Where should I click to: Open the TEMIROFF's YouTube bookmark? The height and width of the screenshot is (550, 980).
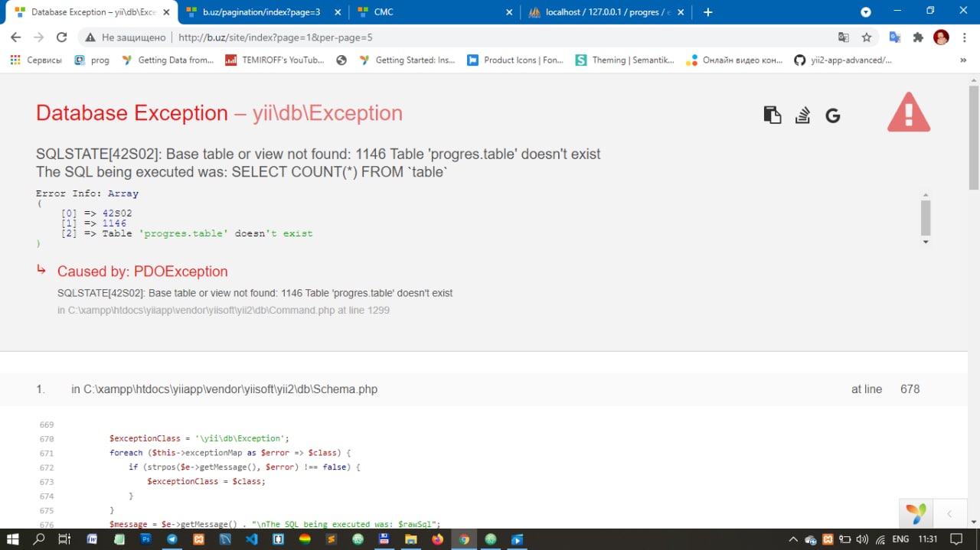pyautogui.click(x=275, y=60)
